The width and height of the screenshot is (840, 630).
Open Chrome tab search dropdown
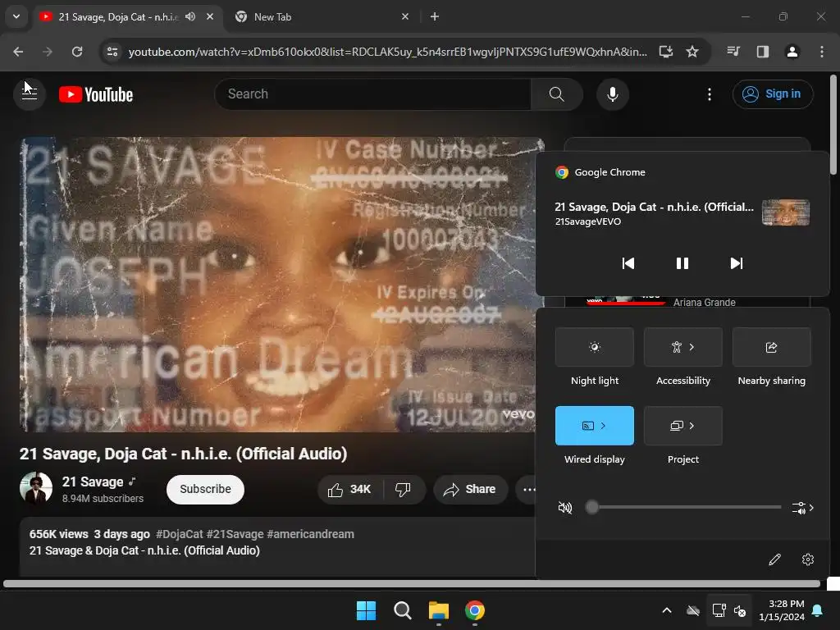16,16
